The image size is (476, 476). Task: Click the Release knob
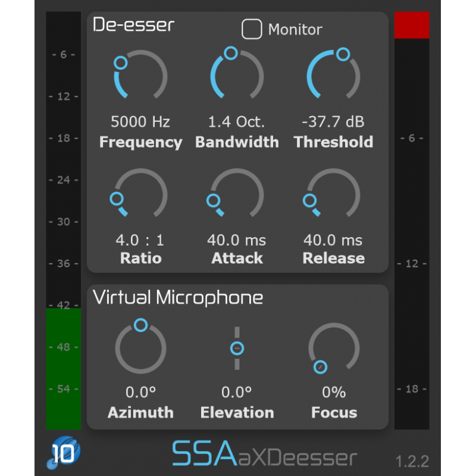click(x=334, y=193)
